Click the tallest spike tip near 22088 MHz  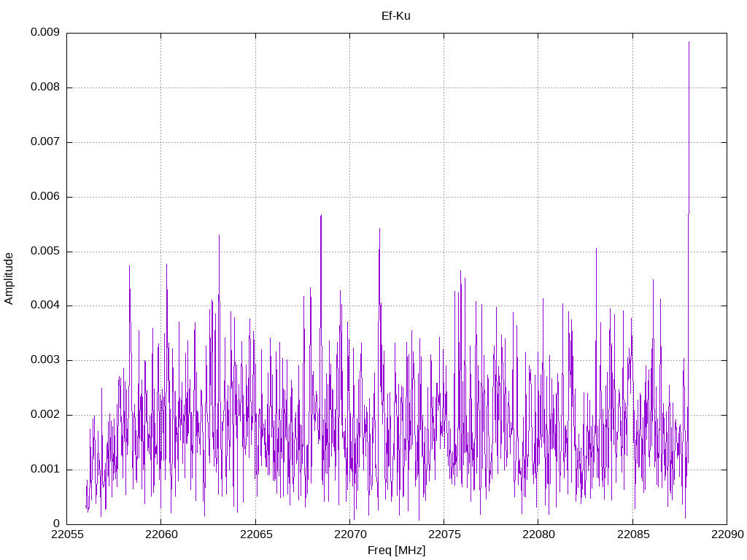(x=689, y=42)
